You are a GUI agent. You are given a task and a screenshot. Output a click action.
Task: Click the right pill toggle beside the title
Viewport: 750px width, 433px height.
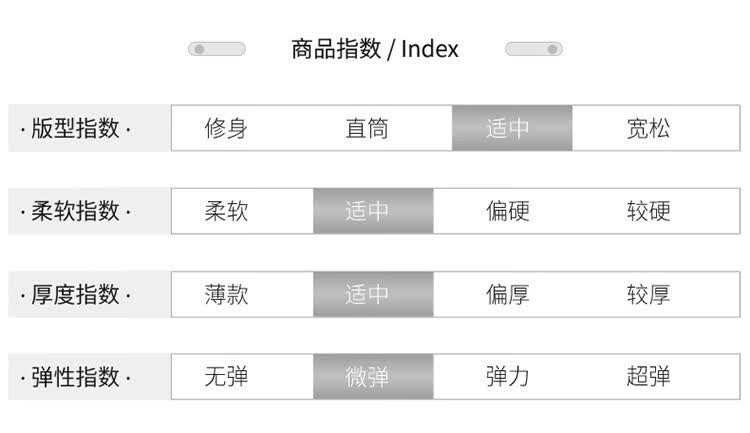[x=534, y=49]
